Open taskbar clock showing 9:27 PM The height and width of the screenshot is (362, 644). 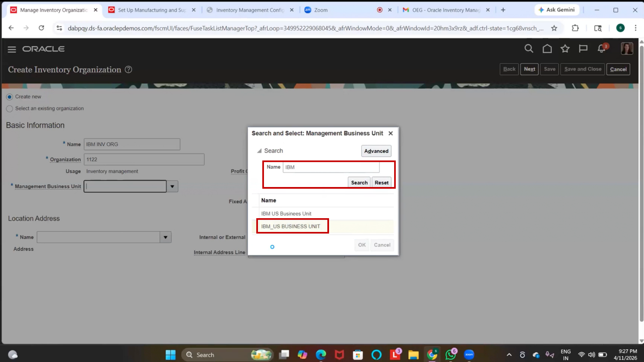point(626,355)
